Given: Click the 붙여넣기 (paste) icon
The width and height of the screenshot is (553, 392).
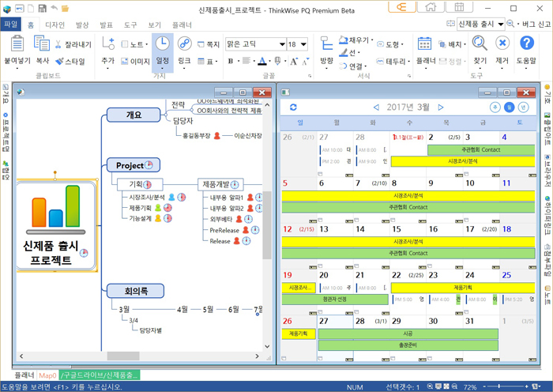Looking at the screenshot, I should 17,45.
